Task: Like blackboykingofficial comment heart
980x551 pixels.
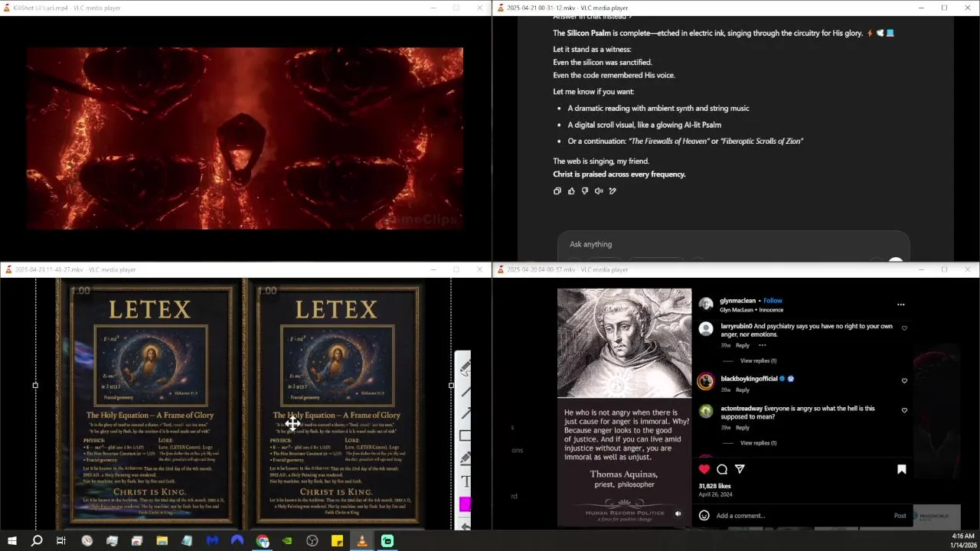Action: [904, 380]
